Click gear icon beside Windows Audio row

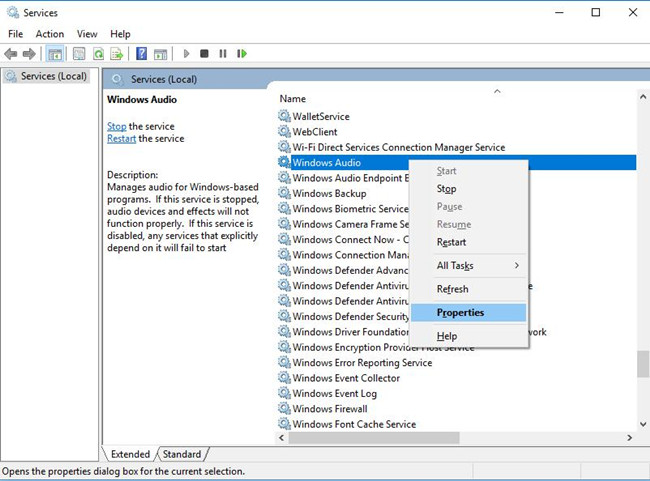(284, 162)
